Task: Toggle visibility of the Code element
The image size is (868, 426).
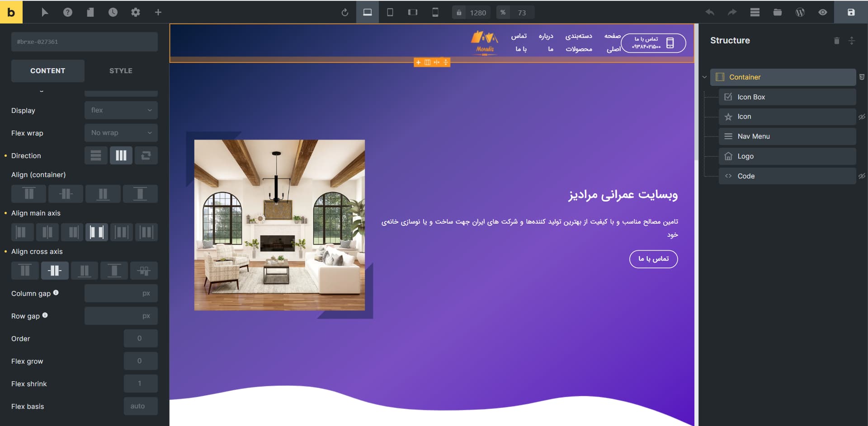Action: tap(862, 176)
